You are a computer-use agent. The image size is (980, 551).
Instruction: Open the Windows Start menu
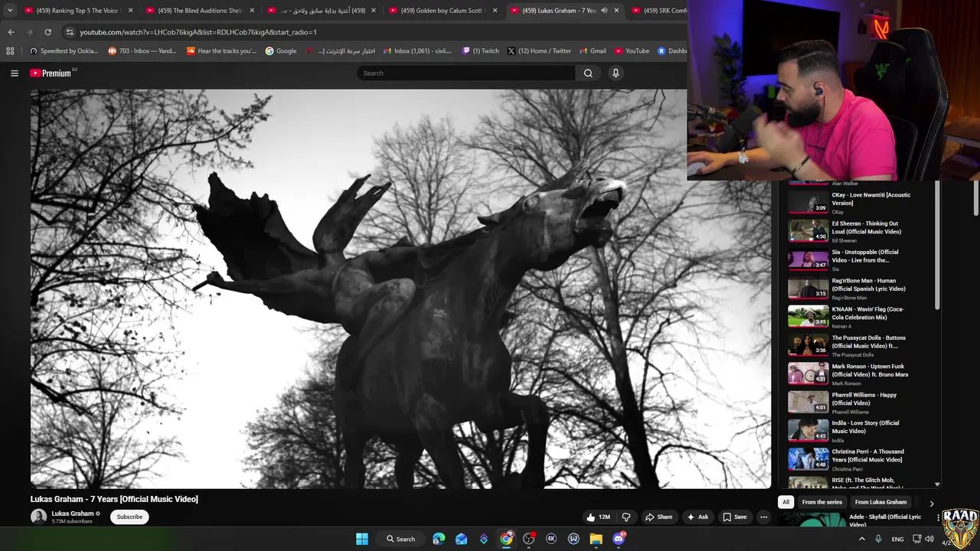[x=362, y=539]
